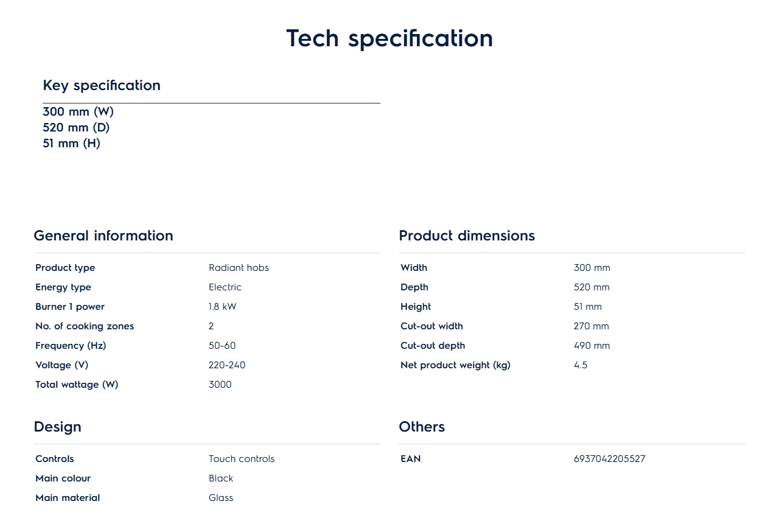Click the Cut-out width label
This screenshot has width=779, height=532.
click(431, 326)
